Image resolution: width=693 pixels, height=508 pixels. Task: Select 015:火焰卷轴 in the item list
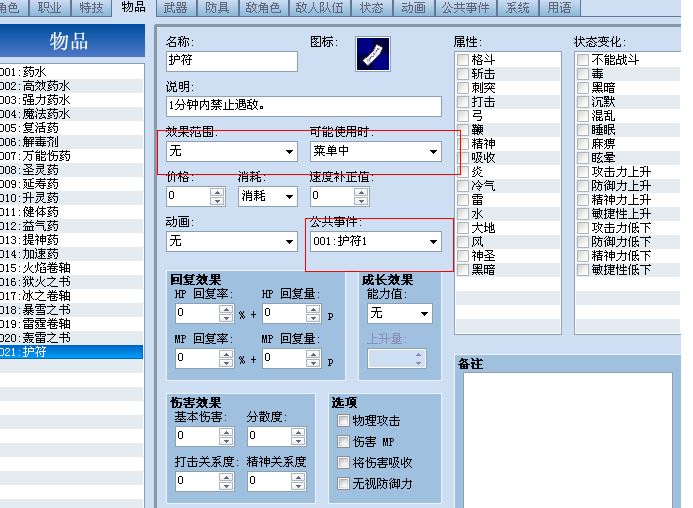[72, 267]
